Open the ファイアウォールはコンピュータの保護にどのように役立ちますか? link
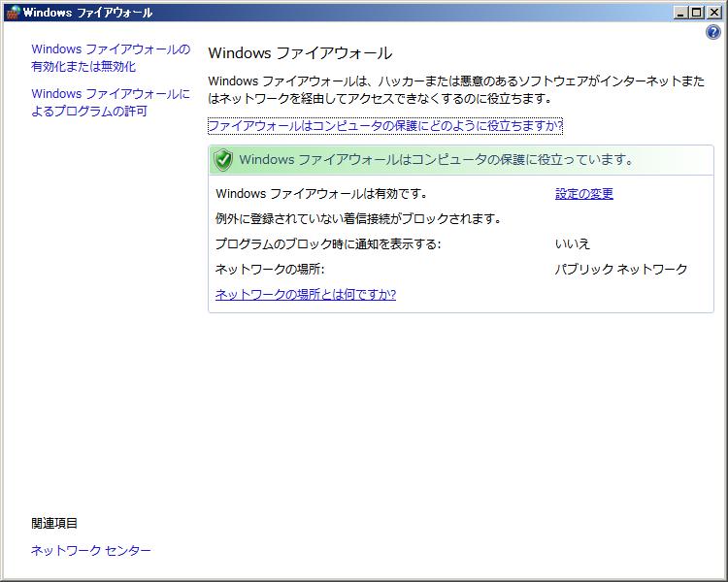 385,126
